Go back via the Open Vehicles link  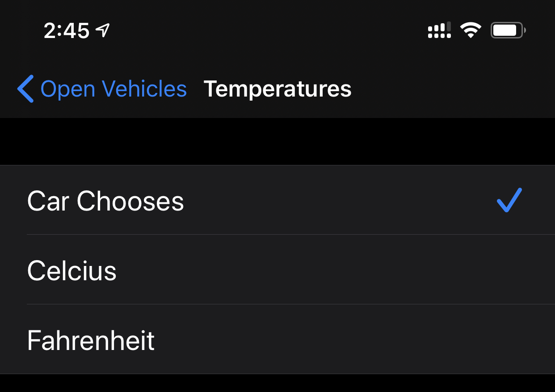[x=114, y=89]
